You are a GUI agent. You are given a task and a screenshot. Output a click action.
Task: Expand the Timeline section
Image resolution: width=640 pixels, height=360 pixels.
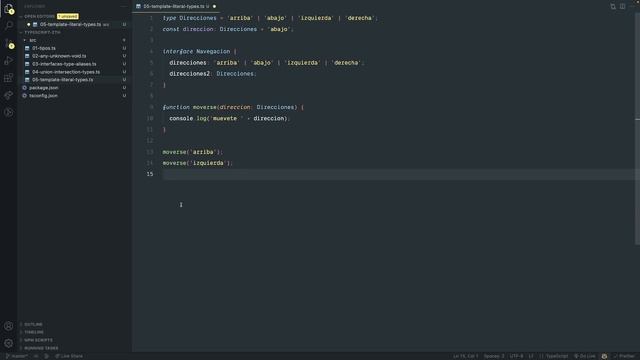click(x=33, y=332)
